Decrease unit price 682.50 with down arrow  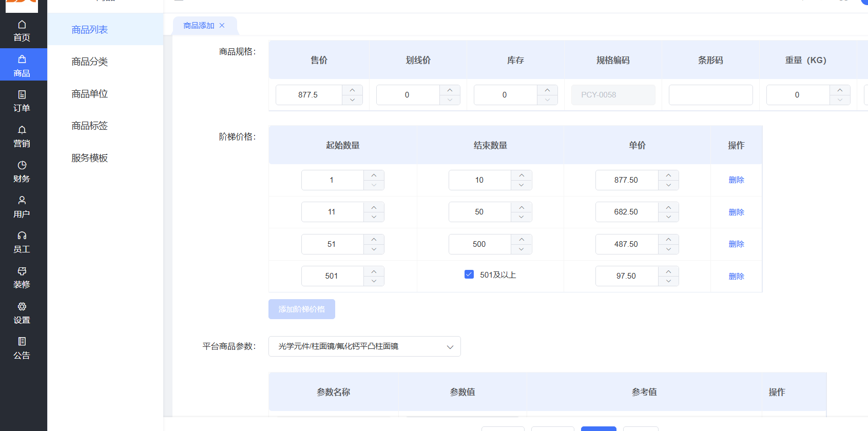[668, 217]
